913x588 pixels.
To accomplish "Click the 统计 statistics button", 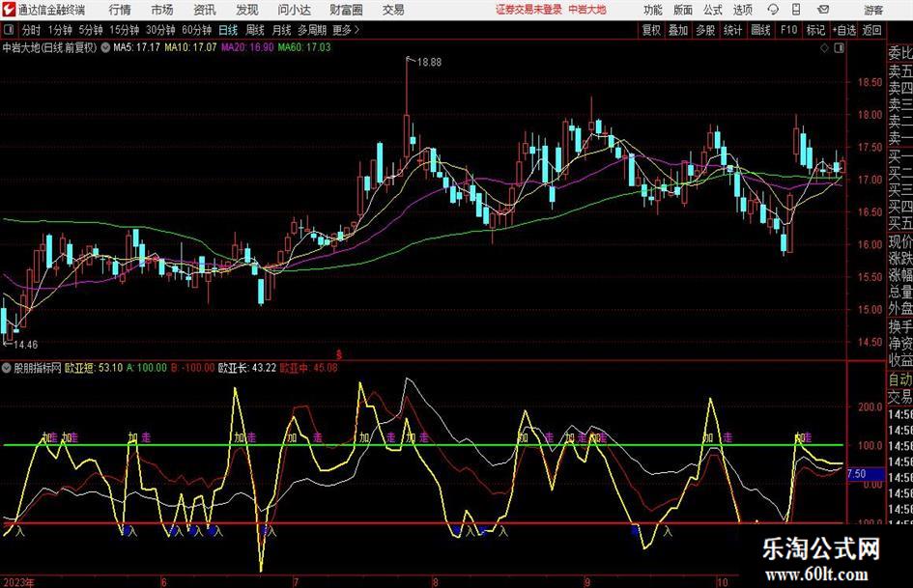I will [x=732, y=30].
